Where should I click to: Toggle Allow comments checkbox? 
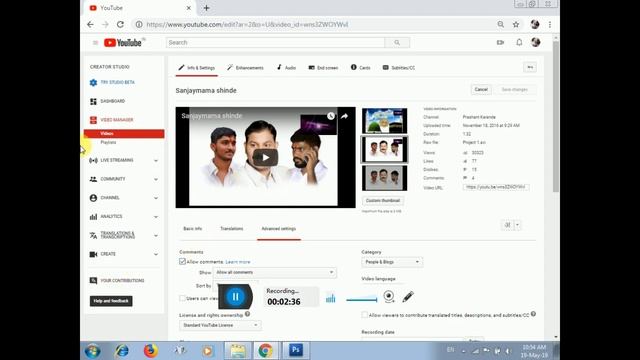coord(182,262)
